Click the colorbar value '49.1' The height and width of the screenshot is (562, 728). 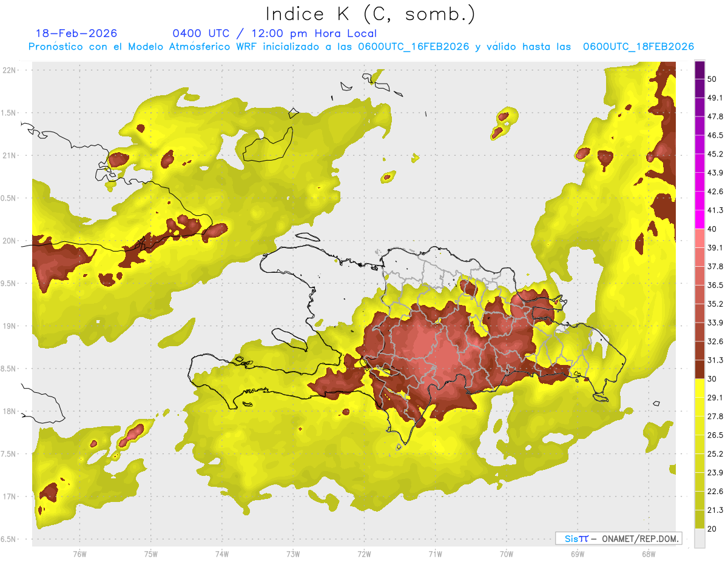pos(715,98)
